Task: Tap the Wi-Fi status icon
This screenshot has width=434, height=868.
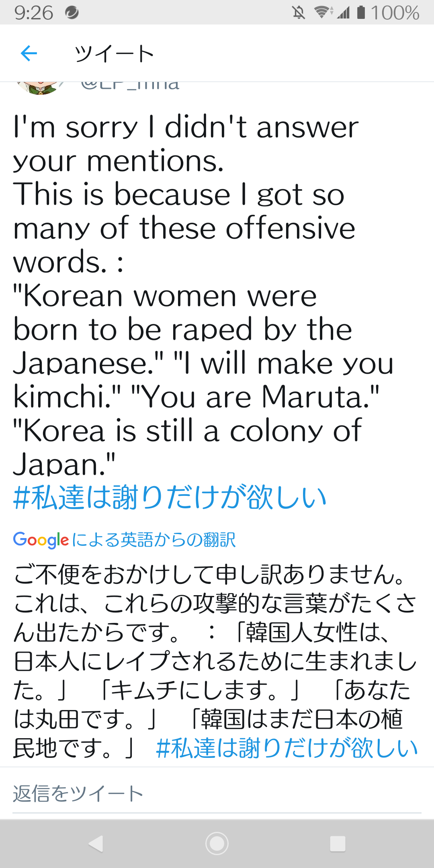Action: (x=323, y=12)
